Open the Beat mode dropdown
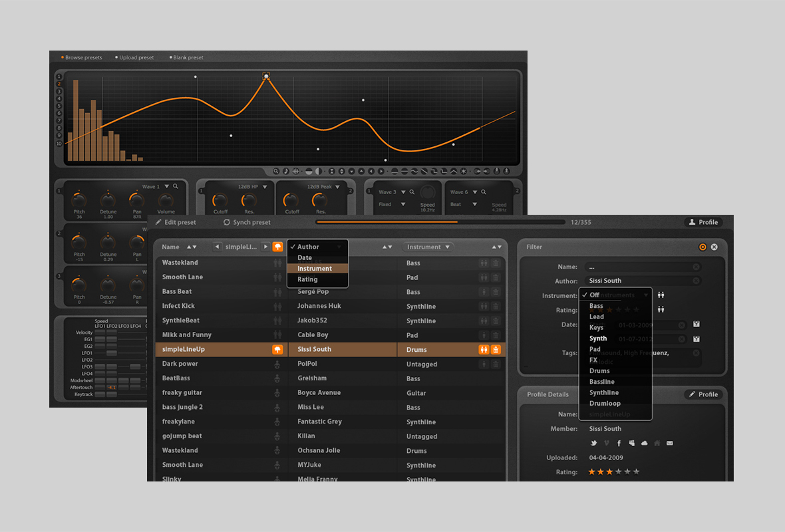The image size is (785, 532). pos(474,204)
